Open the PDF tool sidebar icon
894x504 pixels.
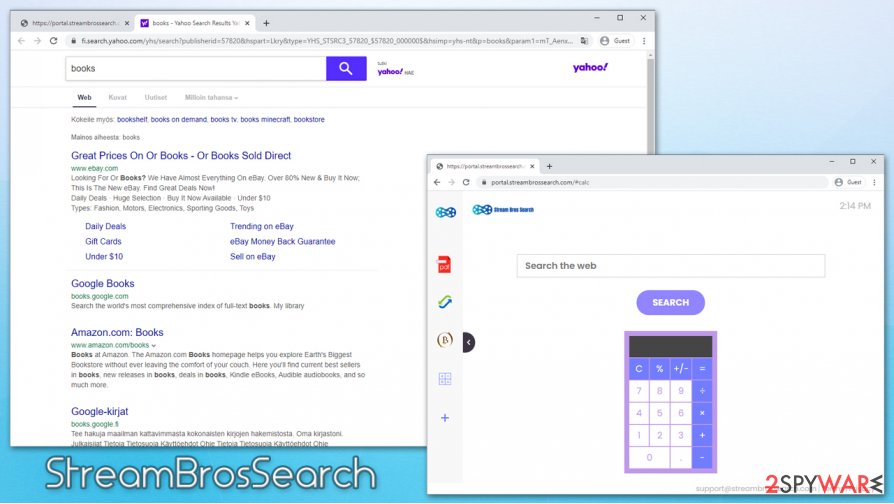444,265
